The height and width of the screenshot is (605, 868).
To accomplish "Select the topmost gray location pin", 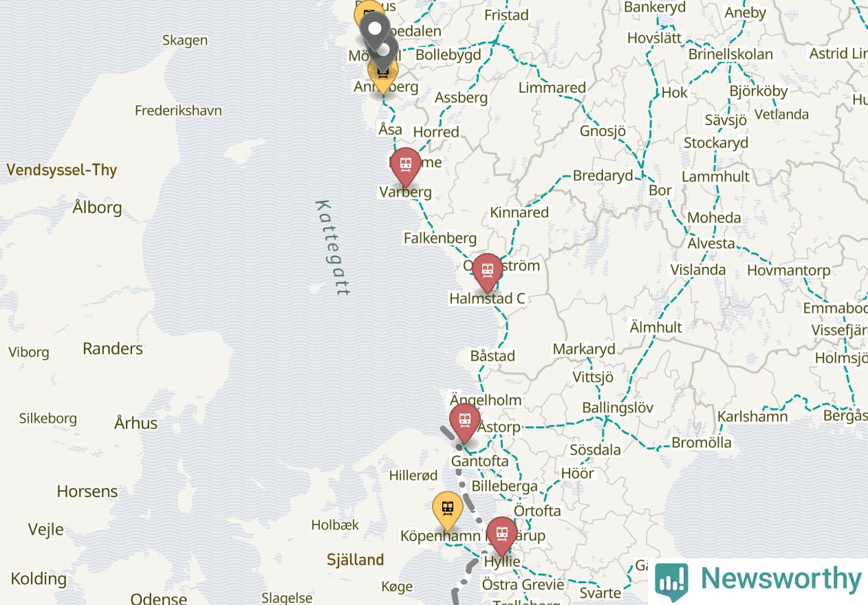I will (375, 31).
